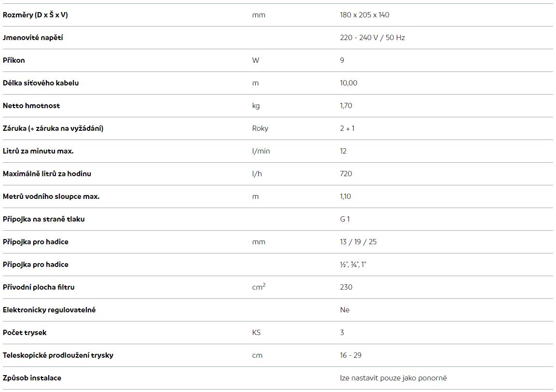Select the telescopic extension value 16 - 29
556x392 pixels.
click(x=351, y=355)
